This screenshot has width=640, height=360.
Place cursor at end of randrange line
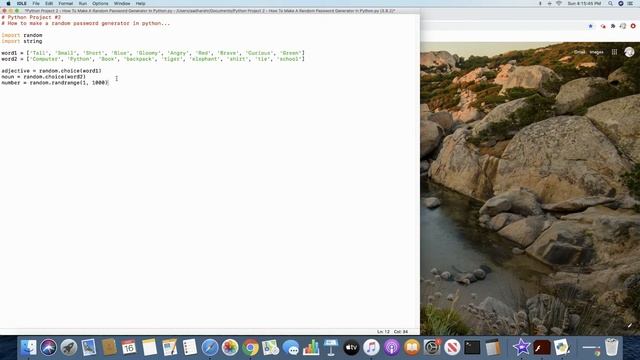coord(109,83)
